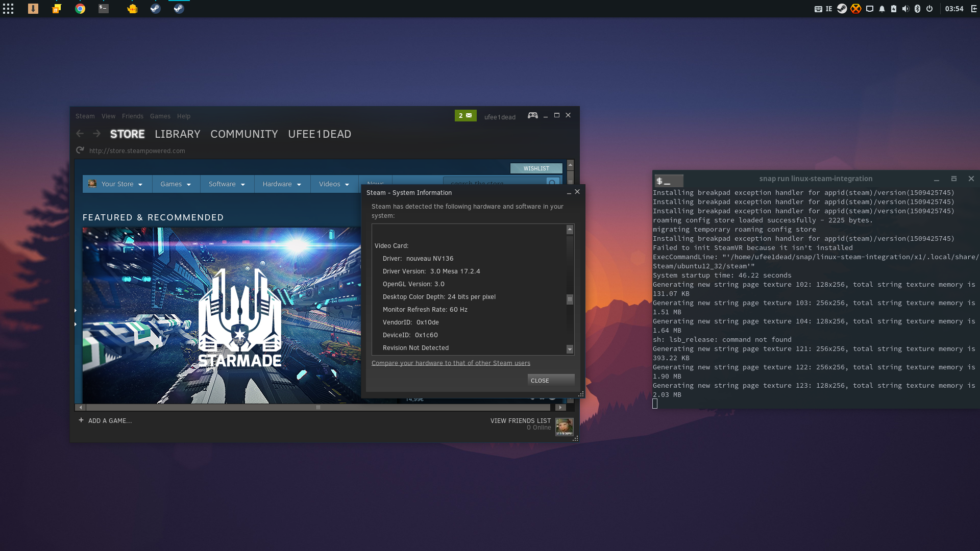Open the orange hexagon X tray applet
The height and width of the screenshot is (551, 980).
tap(856, 9)
